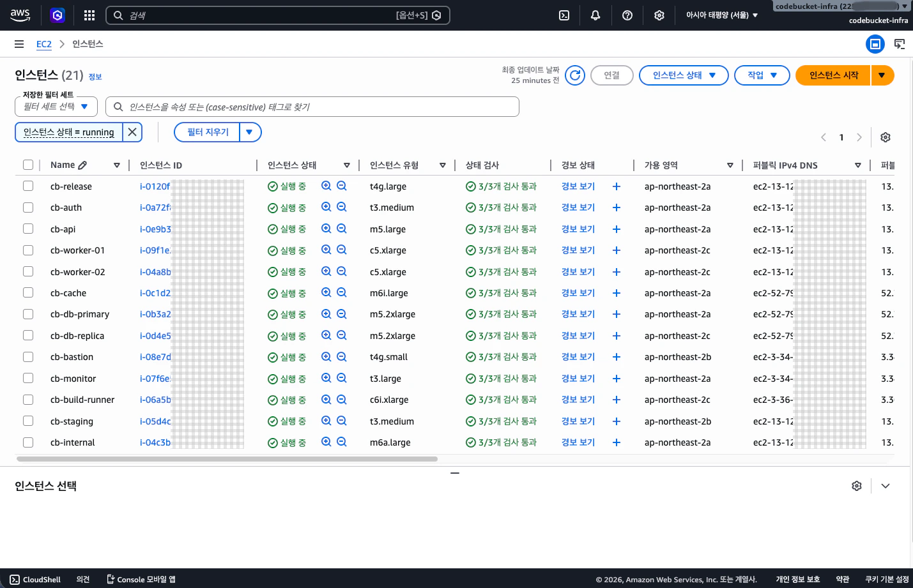Click the 인스턴스 시작 button
The image size is (913, 588).
click(x=833, y=75)
